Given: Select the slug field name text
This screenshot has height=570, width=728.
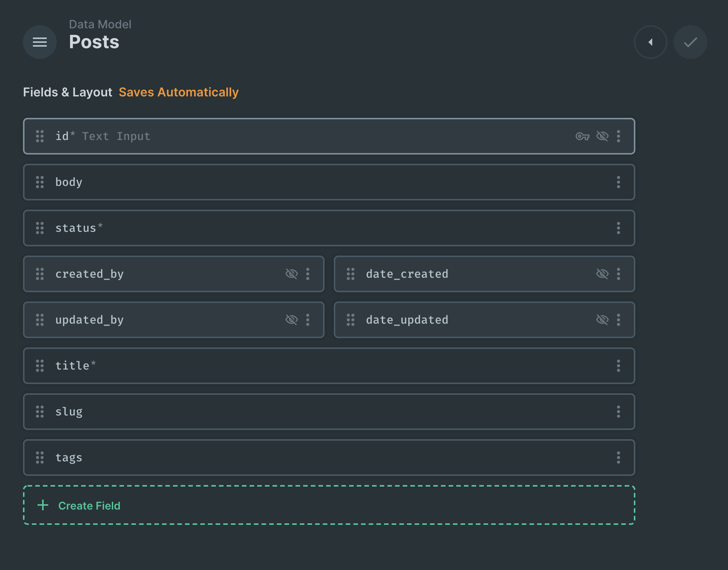Looking at the screenshot, I should [x=69, y=412].
